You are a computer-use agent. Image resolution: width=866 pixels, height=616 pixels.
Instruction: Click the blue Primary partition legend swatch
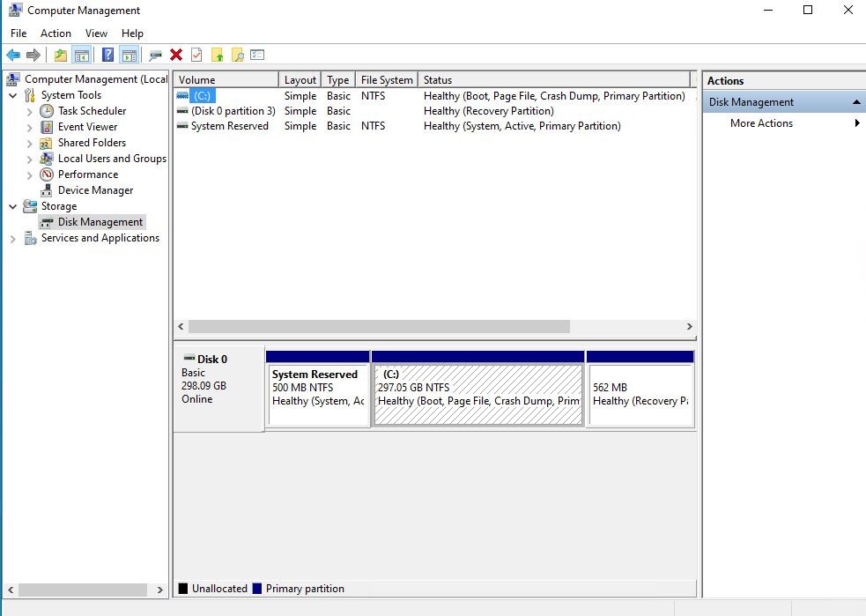point(257,589)
